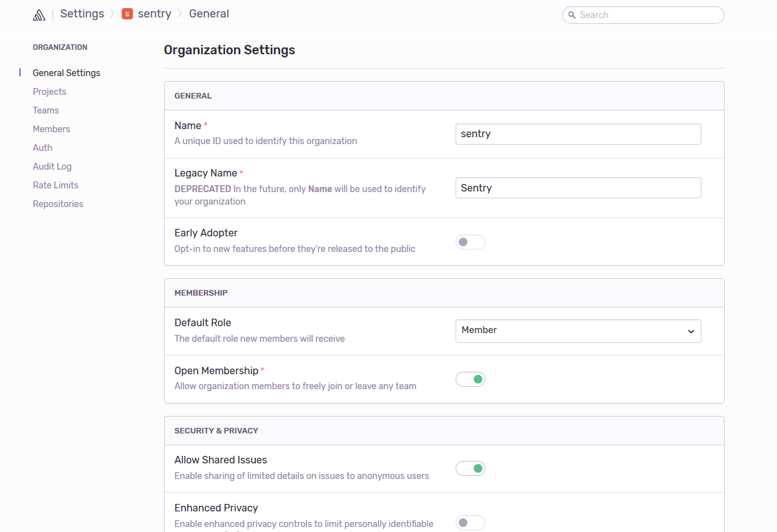The width and height of the screenshot is (777, 532).
Task: Open Rate Limits settings
Action: click(56, 185)
